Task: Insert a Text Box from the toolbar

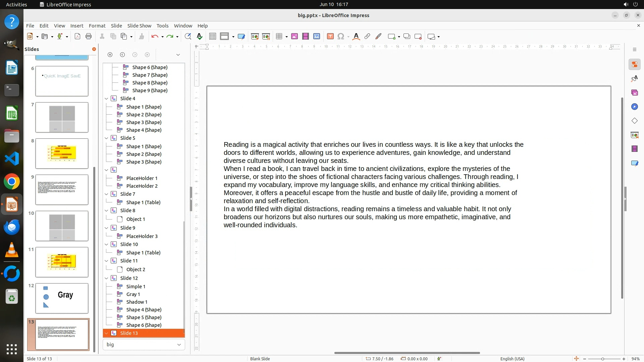Action: point(330,37)
